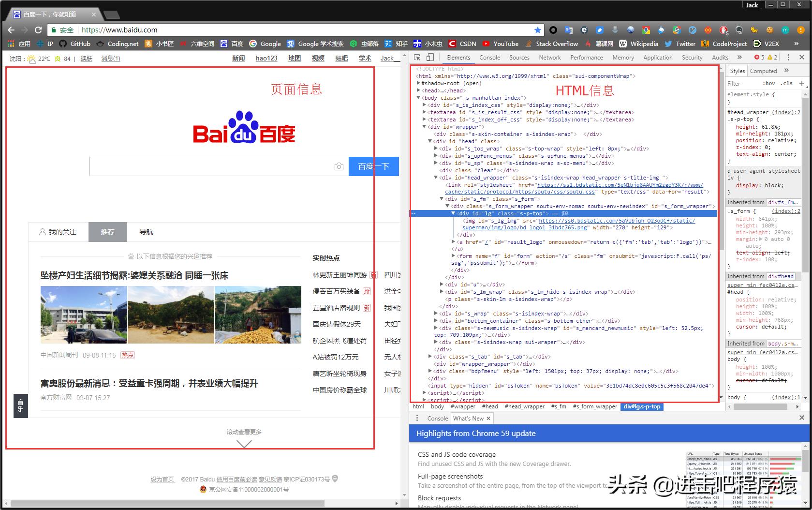Image resolution: width=812 pixels, height=510 pixels.
Task: Open the DevTools three-dot customize menu
Action: click(788, 57)
